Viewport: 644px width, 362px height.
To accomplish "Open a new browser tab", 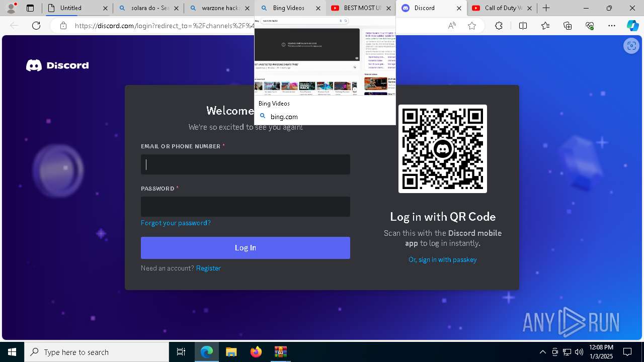I will coord(546,8).
